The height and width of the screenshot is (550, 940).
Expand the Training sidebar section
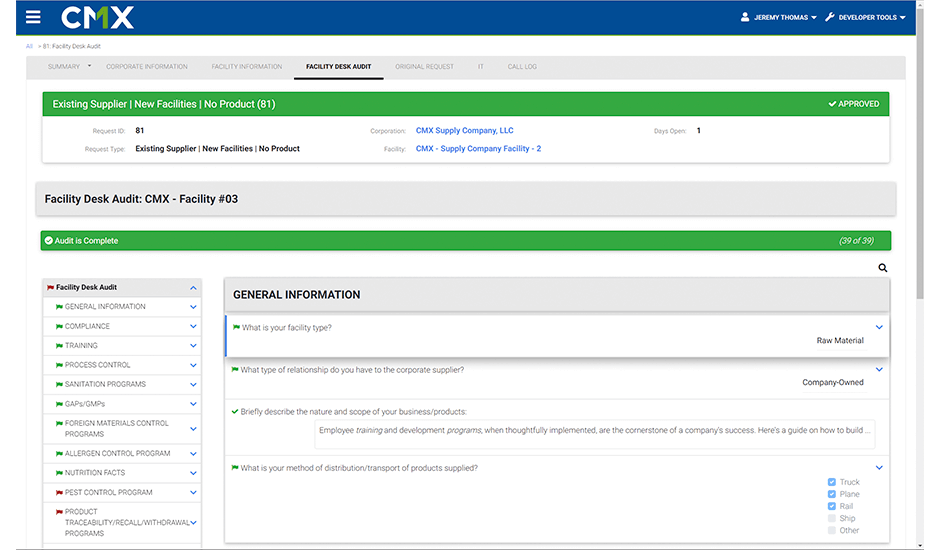tap(193, 345)
